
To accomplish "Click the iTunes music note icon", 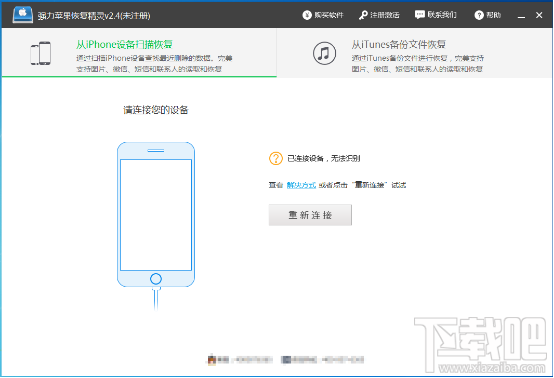I will (x=324, y=53).
